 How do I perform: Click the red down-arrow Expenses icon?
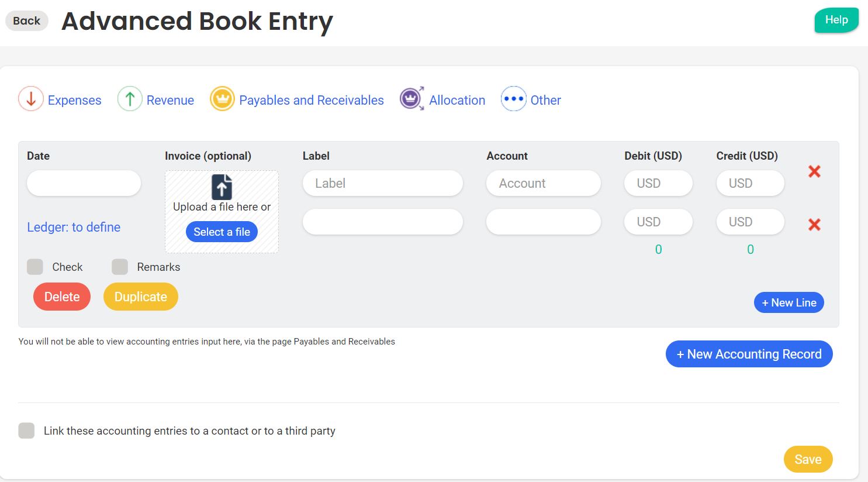pyautogui.click(x=31, y=99)
